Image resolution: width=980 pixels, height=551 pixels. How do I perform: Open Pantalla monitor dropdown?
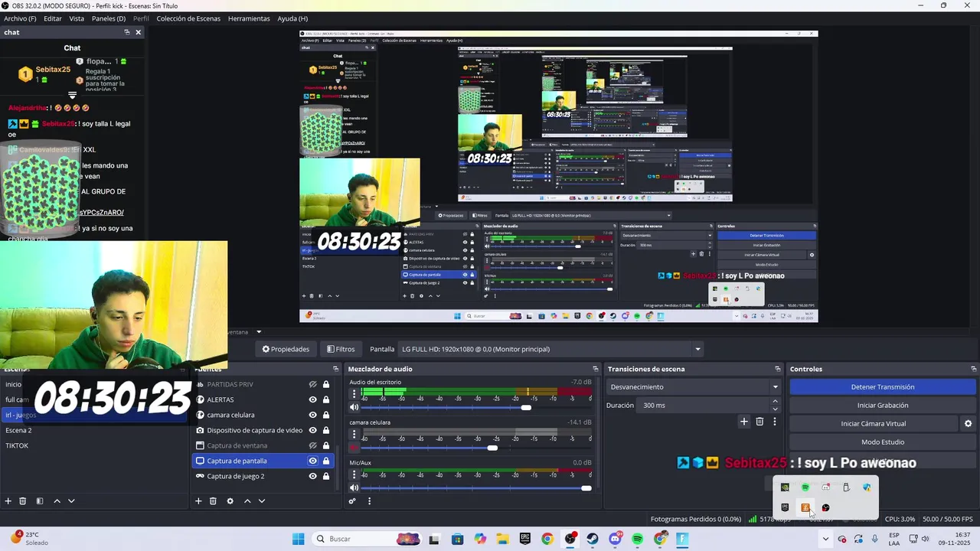coord(550,349)
